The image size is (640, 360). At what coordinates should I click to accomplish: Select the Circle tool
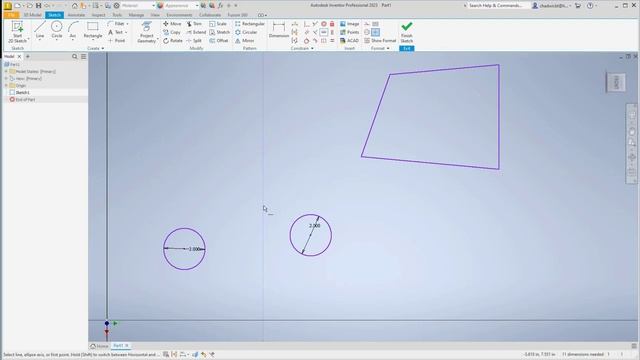pyautogui.click(x=57, y=30)
